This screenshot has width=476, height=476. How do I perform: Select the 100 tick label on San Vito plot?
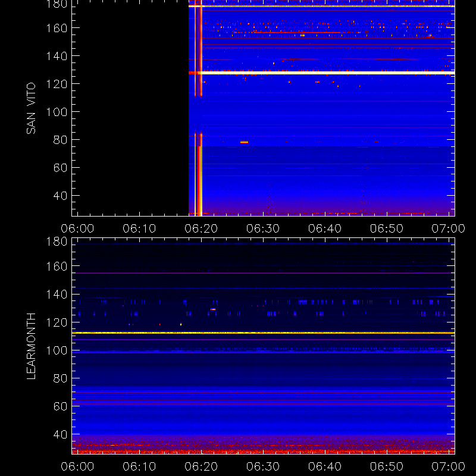pyautogui.click(x=57, y=112)
